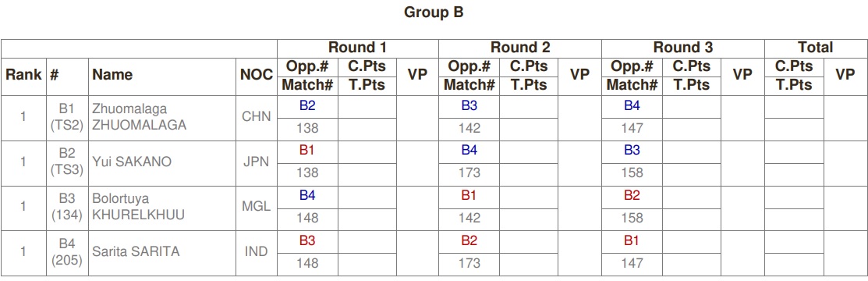Click the Bolortuya KHURELKHUU name cell
Image resolution: width=868 pixels, height=281 pixels.
pos(162,208)
